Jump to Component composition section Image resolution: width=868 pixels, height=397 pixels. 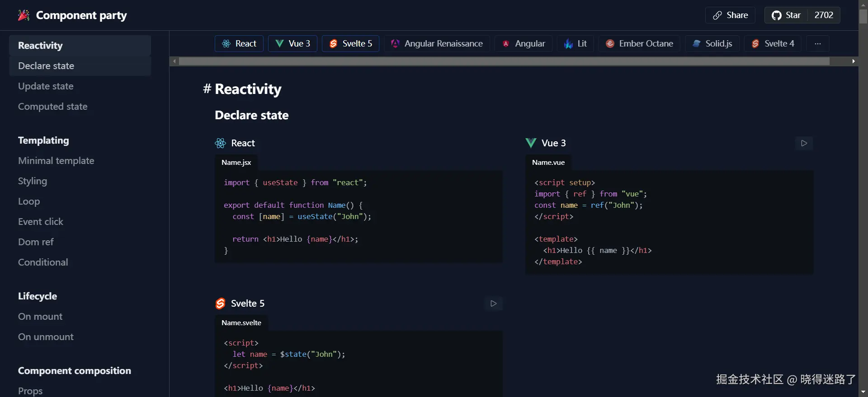[x=75, y=371]
